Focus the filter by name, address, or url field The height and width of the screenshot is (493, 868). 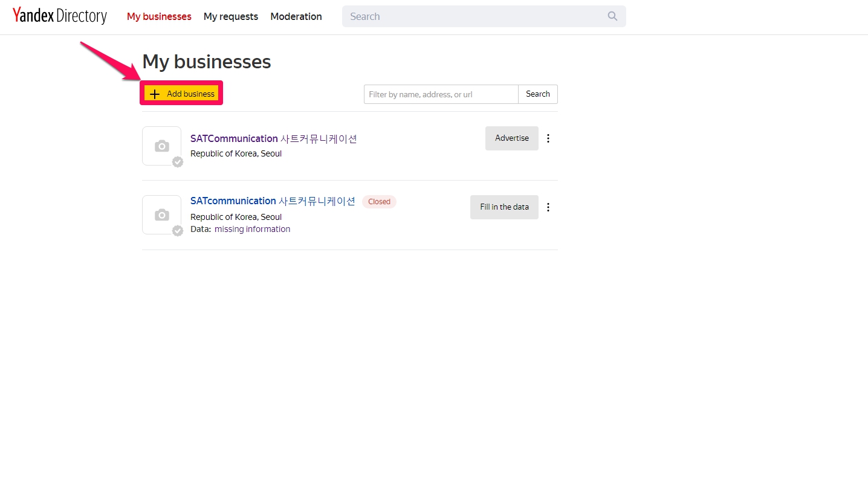point(441,94)
